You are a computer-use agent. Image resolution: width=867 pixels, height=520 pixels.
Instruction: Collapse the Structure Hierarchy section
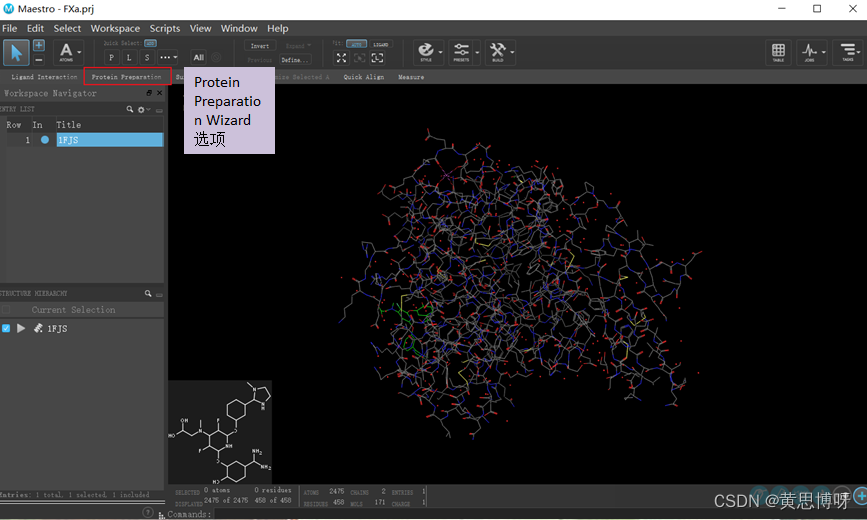[x=159, y=295]
